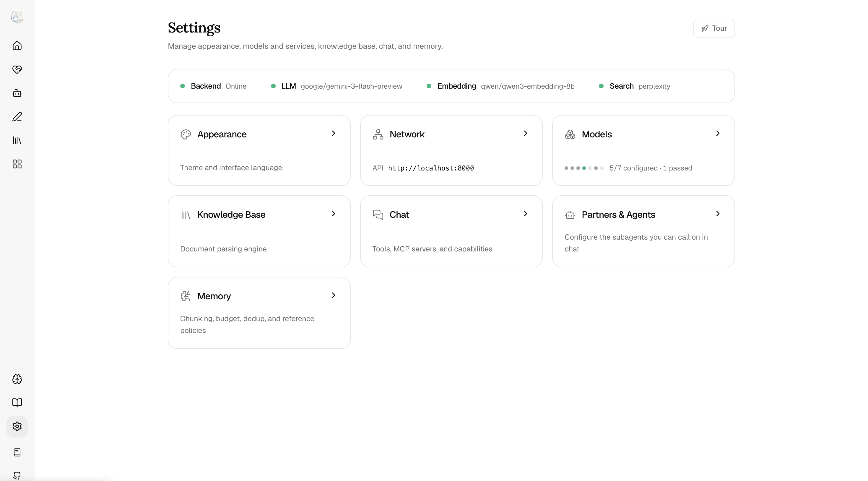Open the Home icon in the sidebar
868x481 pixels.
point(17,45)
